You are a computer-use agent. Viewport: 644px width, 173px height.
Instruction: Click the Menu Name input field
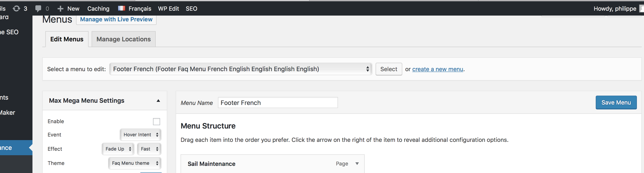[278, 103]
